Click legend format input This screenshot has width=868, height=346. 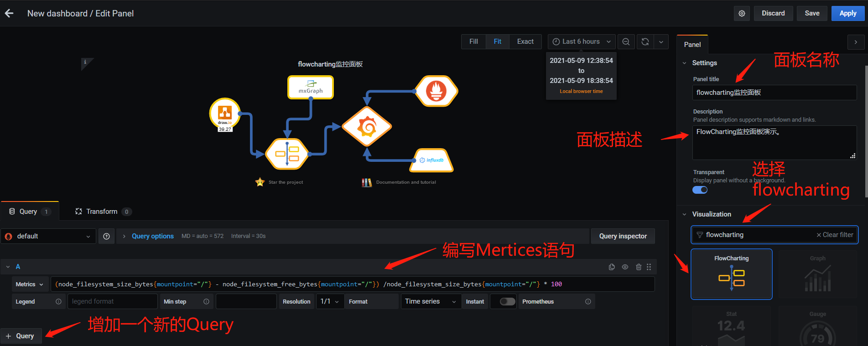pos(113,301)
